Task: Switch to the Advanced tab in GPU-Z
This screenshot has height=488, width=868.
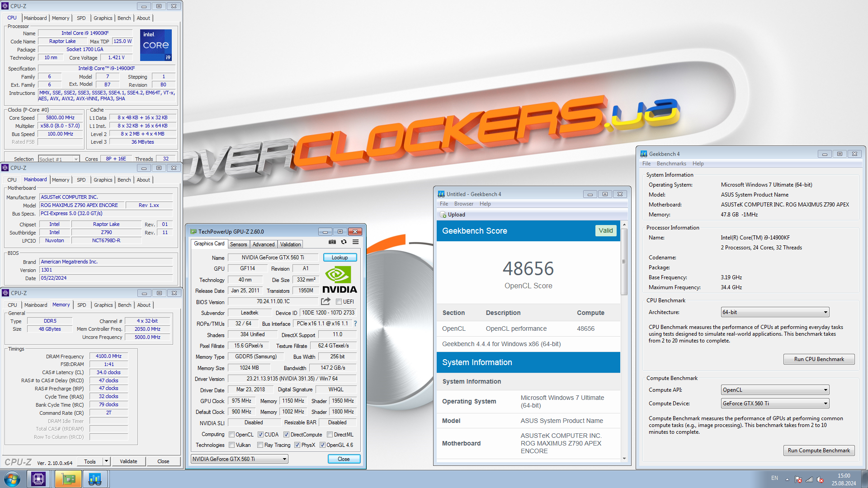Action: [x=264, y=244]
